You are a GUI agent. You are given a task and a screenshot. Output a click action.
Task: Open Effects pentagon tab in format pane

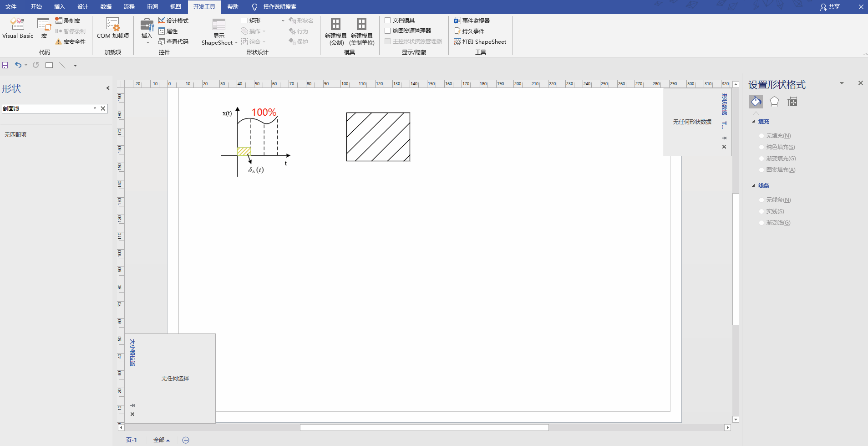click(x=774, y=102)
